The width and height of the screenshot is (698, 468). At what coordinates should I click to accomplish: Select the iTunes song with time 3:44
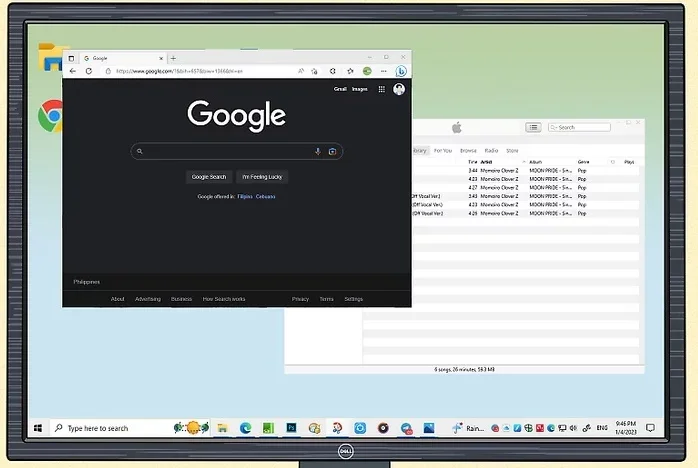[x=524, y=171]
